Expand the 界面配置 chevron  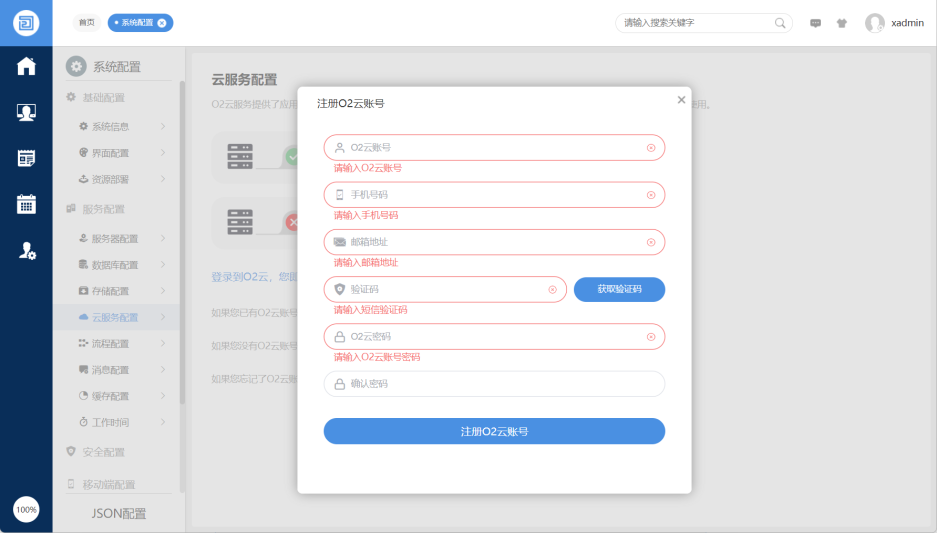(163, 152)
